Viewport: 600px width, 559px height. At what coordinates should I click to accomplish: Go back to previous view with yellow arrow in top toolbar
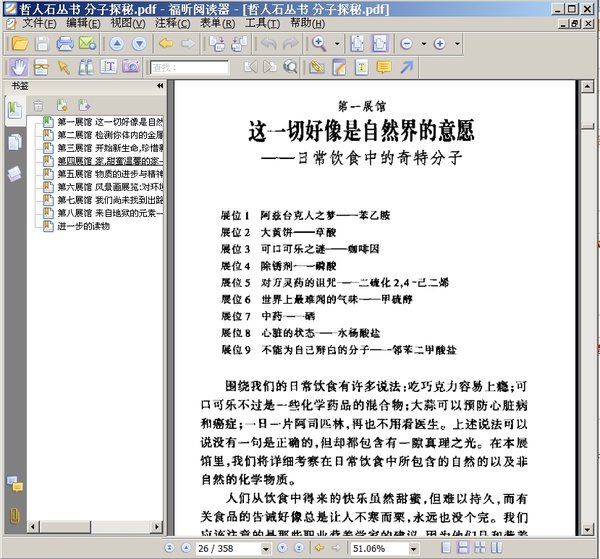point(166,44)
